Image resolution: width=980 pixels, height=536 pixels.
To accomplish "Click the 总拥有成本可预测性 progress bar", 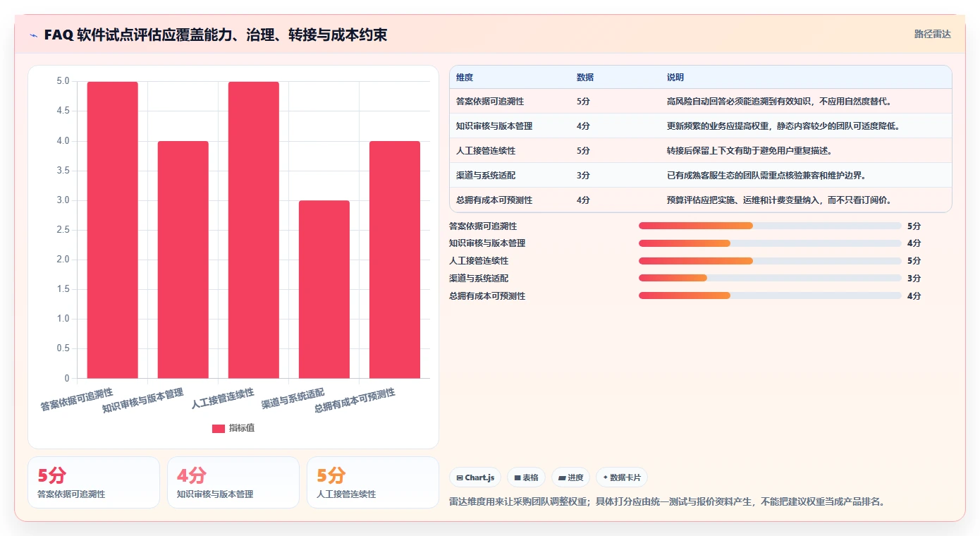I will [770, 296].
